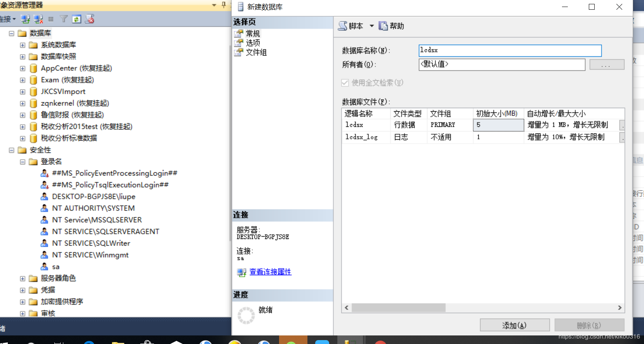Click the Connect Object Explorer icon

pyautogui.click(x=25, y=19)
